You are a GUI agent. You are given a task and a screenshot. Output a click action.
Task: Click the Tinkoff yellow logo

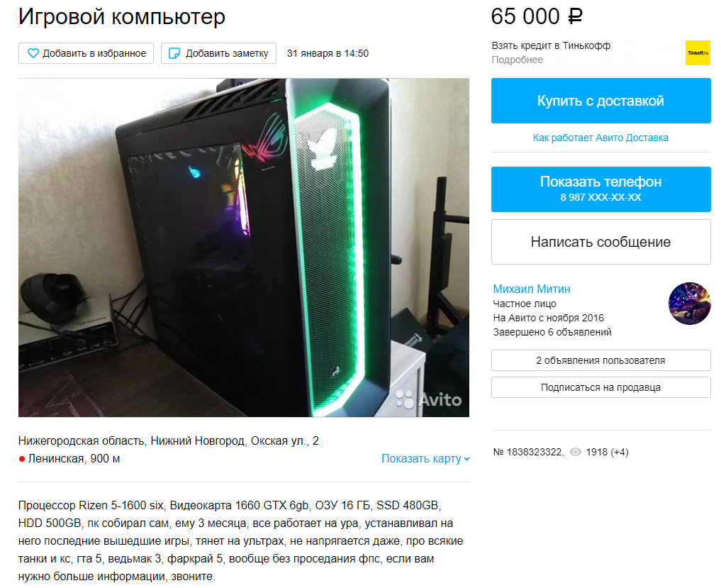698,53
